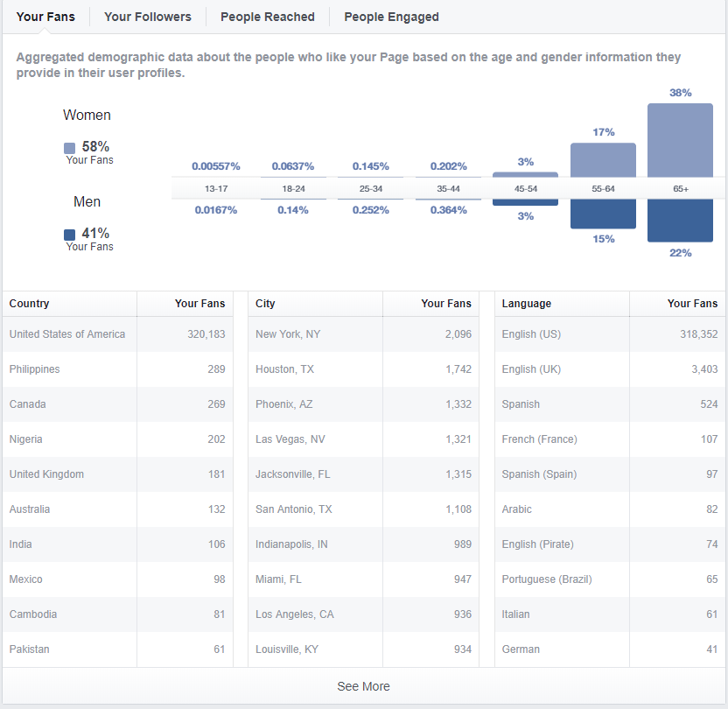Click the women 45-54 age bar
728x709 pixels.
coord(525,175)
